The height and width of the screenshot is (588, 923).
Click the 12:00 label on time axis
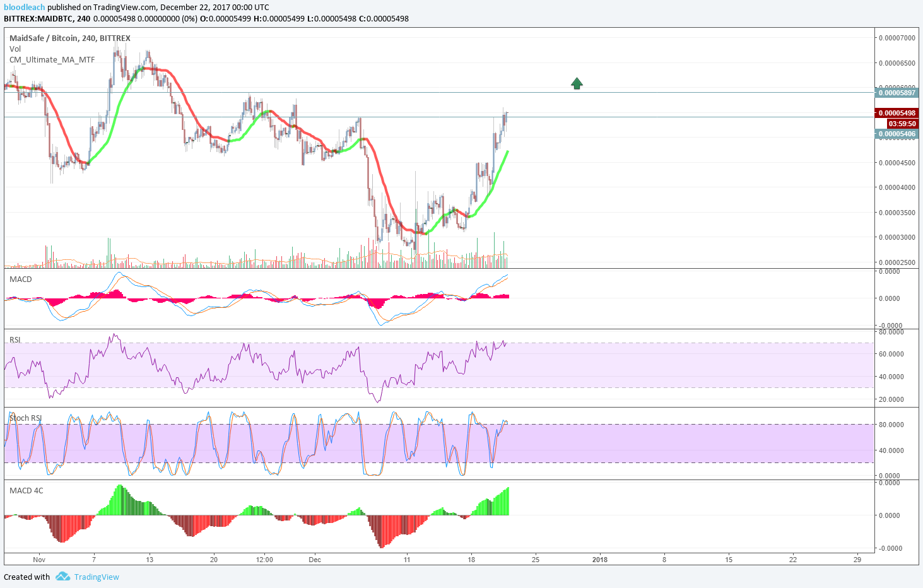(264, 559)
